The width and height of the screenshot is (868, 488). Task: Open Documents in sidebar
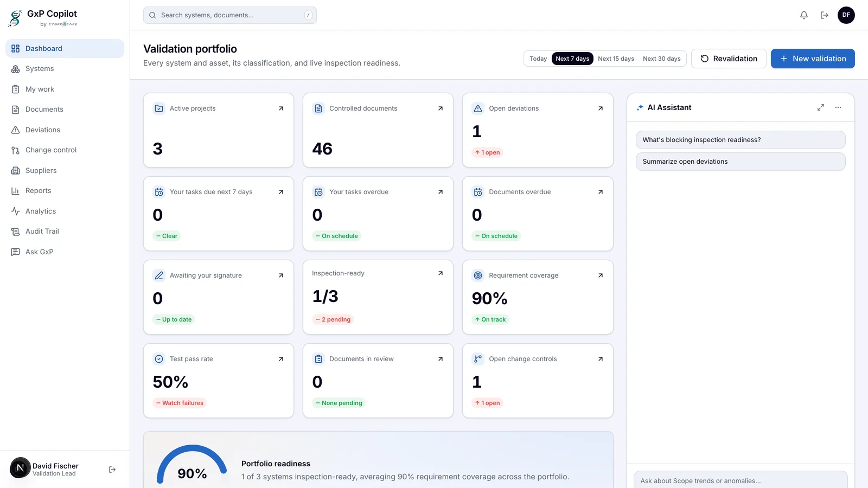pos(65,110)
